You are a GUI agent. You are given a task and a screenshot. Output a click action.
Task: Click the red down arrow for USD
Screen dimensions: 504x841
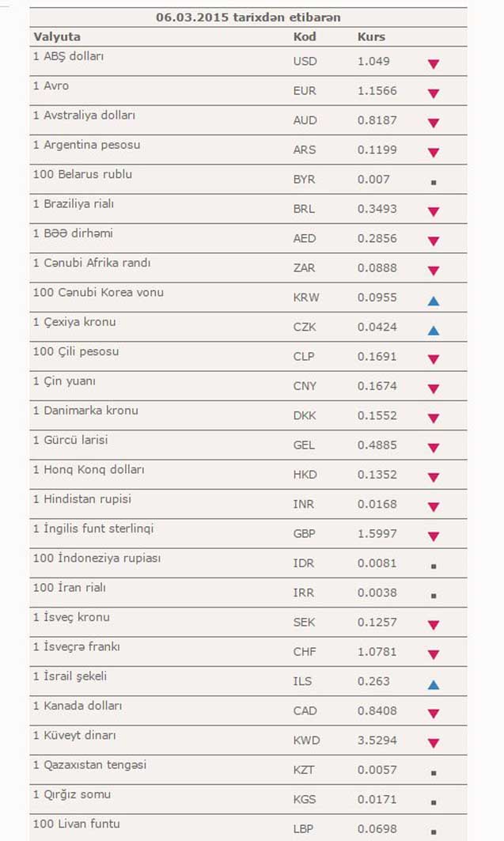point(434,64)
